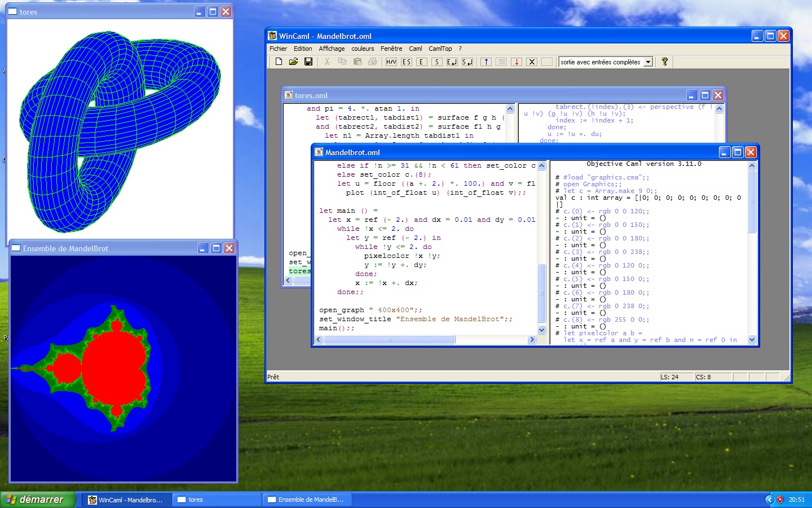Open a file with the folder icon

(x=293, y=62)
